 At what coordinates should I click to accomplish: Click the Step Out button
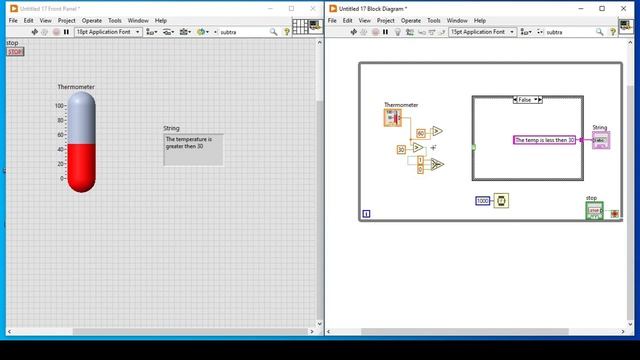(x=442, y=32)
